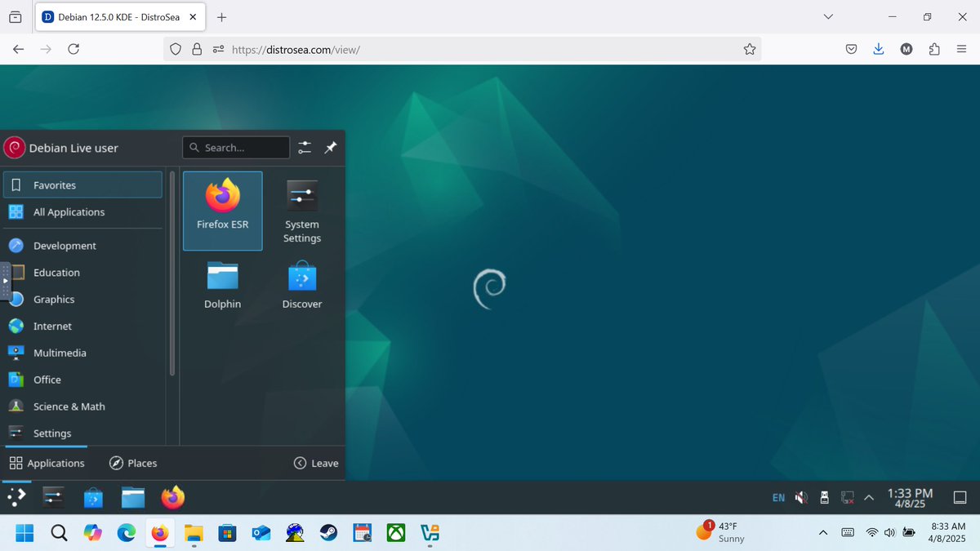Launch Firefox from the KDE panel

173,497
